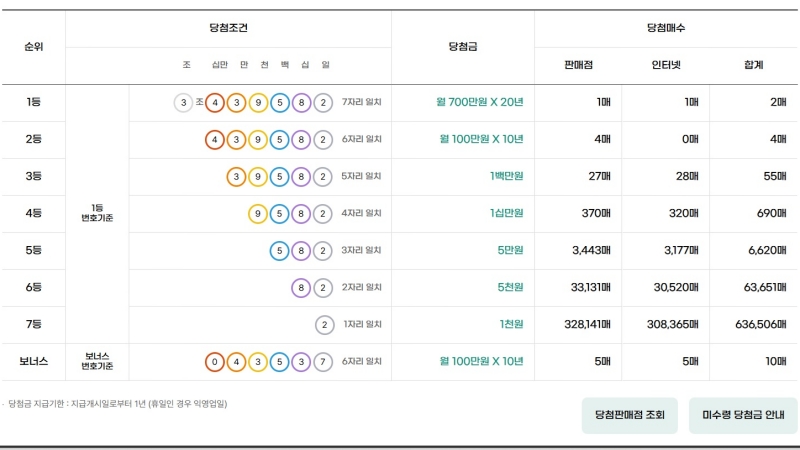Click the 판매점 sub-header
The height and width of the screenshot is (450, 800).
pyautogui.click(x=579, y=65)
